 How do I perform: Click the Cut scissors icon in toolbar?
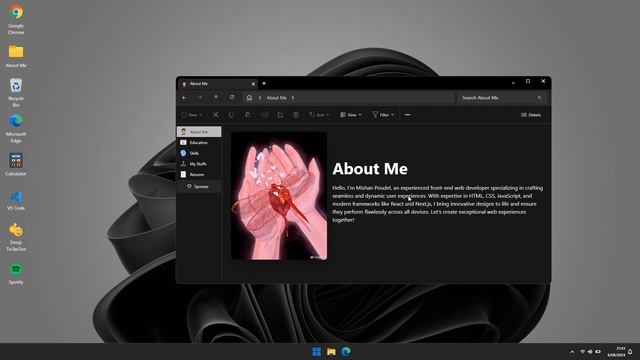pyautogui.click(x=216, y=115)
